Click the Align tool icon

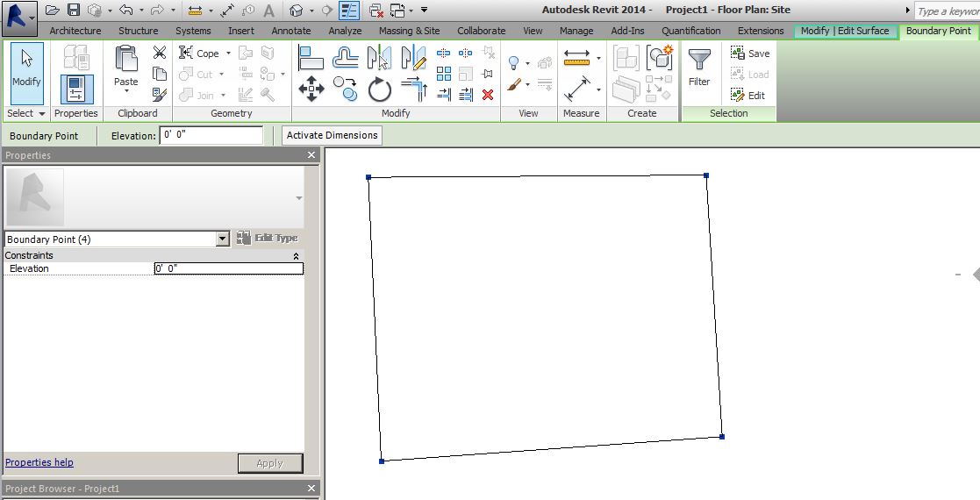coord(311,58)
